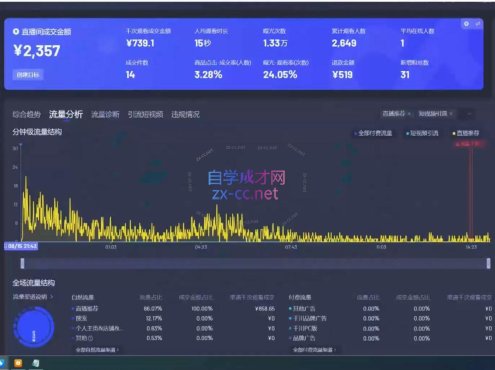
Task: Expand 全部自然流量渠道 link under natural traffic
Action: (x=97, y=350)
